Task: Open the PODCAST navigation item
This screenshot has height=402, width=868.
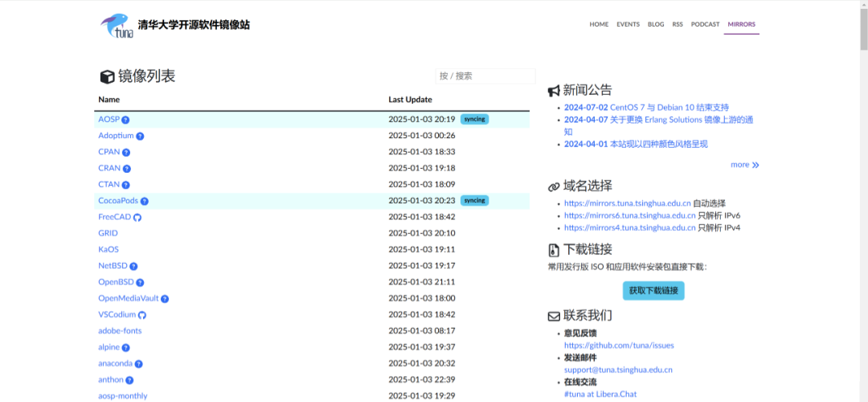Action: point(706,24)
